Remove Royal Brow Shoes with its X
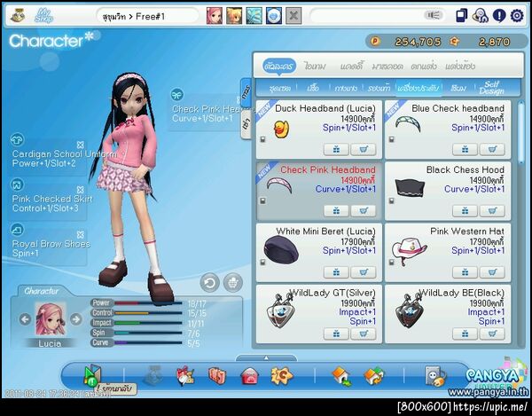Viewport: 532px width, 416px height. pos(81,234)
